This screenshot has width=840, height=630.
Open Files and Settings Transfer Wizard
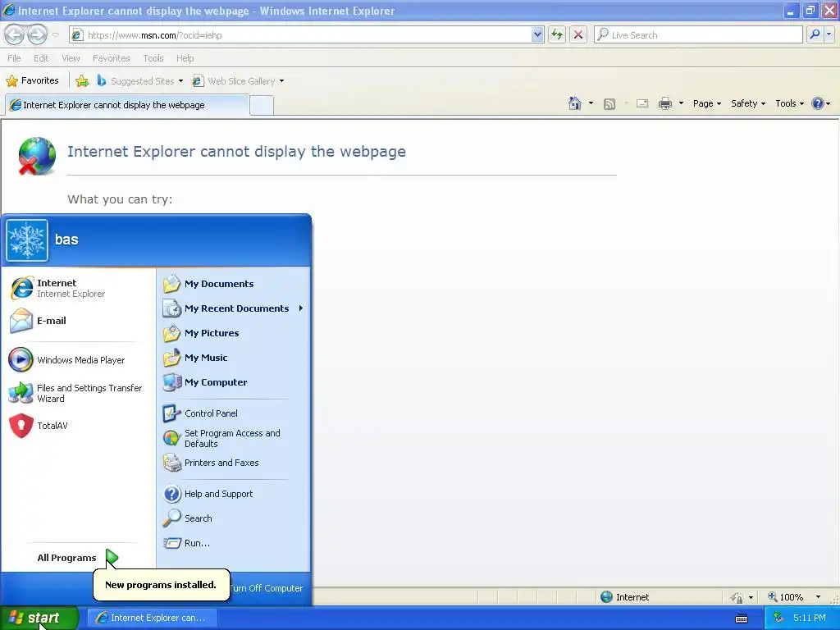(78, 393)
